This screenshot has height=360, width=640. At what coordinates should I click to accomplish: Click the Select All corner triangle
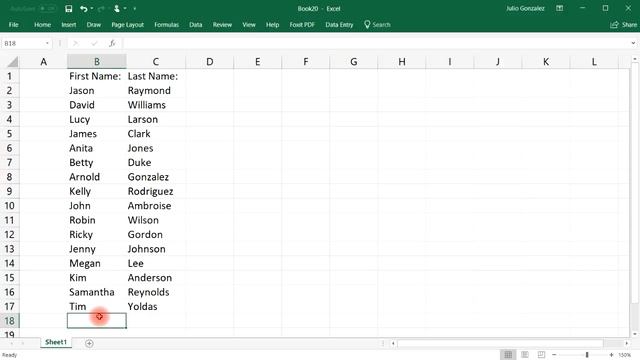[13, 62]
